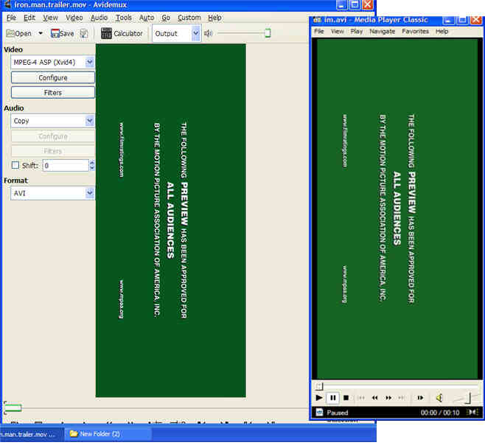Click the Shift value spinner arrows
This screenshot has height=448, width=485.
coord(92,166)
